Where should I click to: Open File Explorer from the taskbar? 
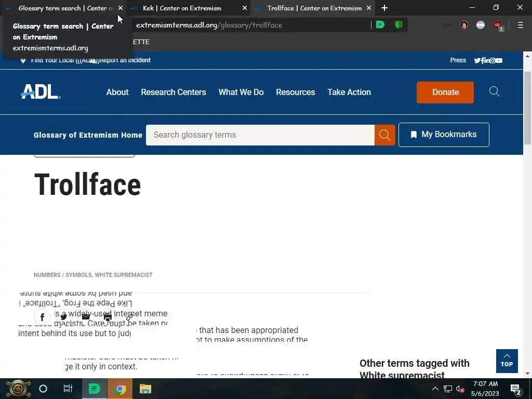click(x=145, y=389)
